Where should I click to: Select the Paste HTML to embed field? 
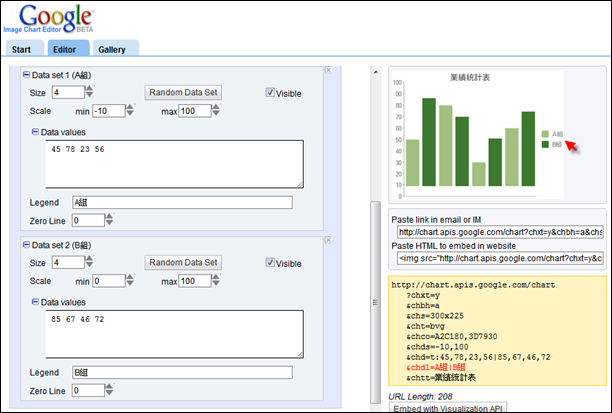click(x=500, y=258)
